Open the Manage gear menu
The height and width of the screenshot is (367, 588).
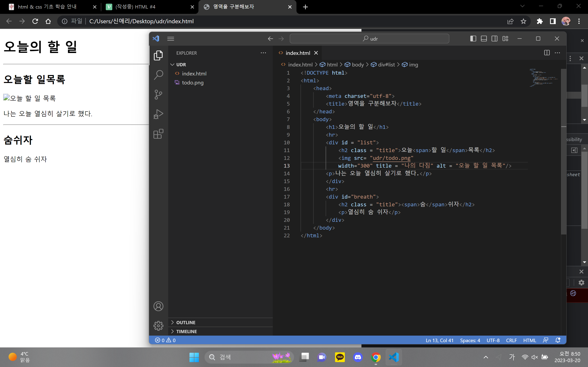[x=158, y=326]
